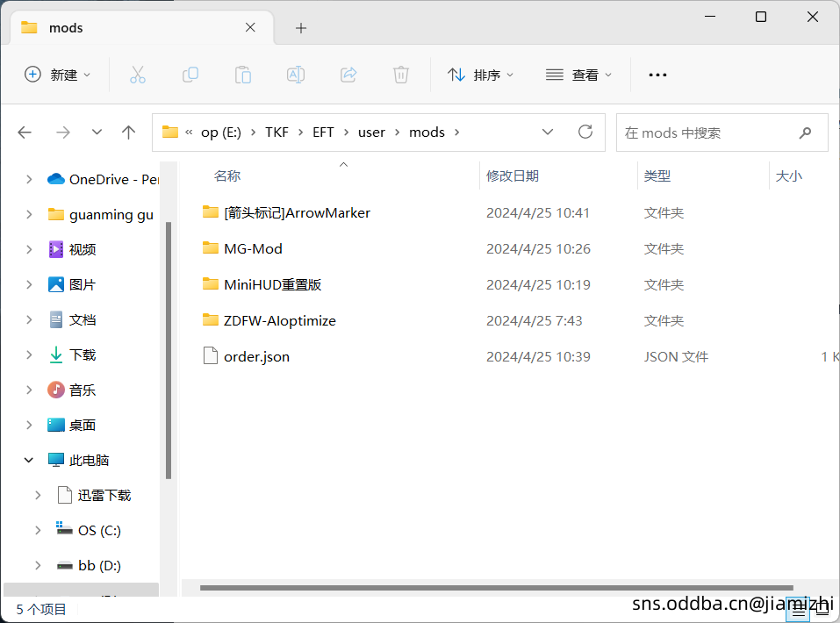The width and height of the screenshot is (840, 623).
Task: Open the 查看 (View) dropdown
Action: click(579, 75)
